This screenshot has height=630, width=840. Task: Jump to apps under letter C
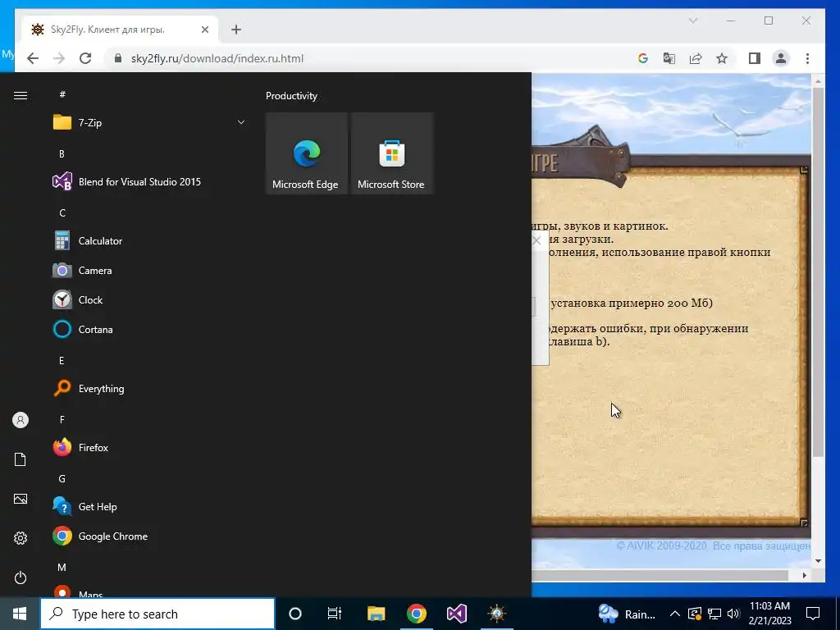pyautogui.click(x=62, y=213)
